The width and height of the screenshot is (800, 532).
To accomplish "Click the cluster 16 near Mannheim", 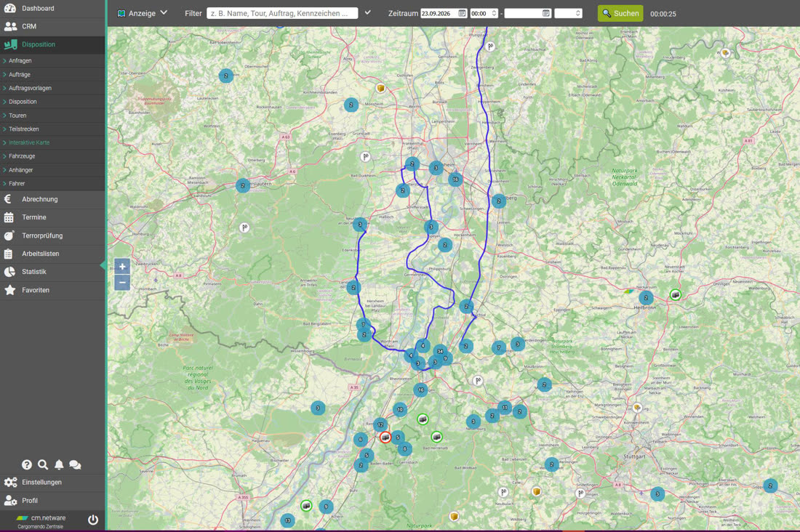I will [455, 179].
